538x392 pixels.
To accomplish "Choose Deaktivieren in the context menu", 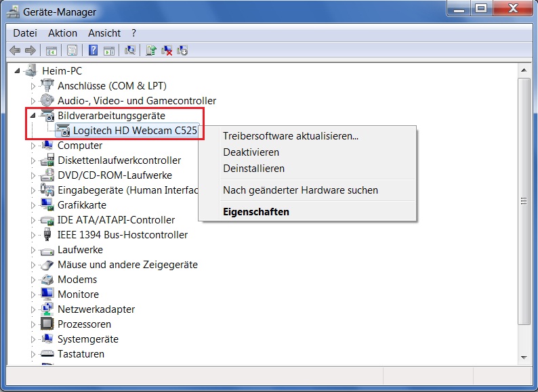I will [308, 152].
